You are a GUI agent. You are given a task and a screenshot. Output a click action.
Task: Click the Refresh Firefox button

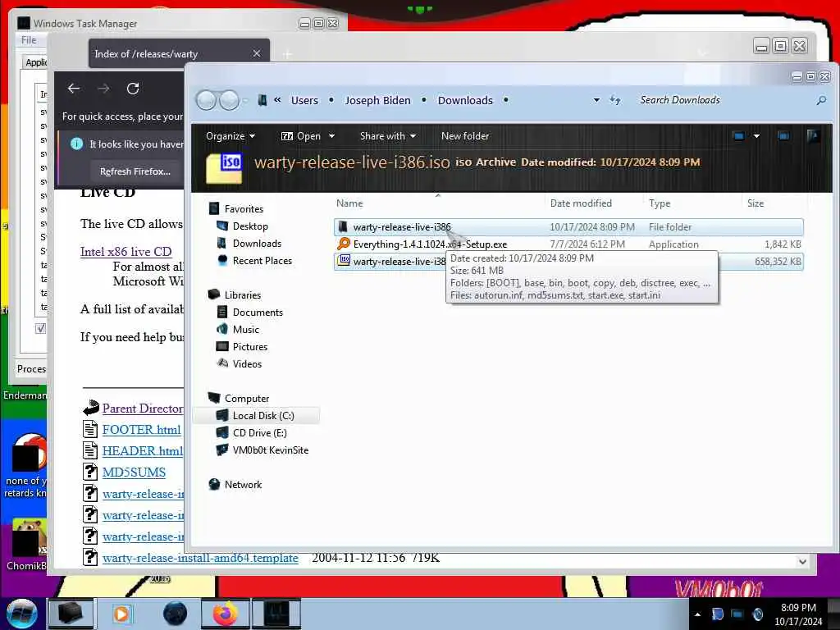click(x=135, y=171)
